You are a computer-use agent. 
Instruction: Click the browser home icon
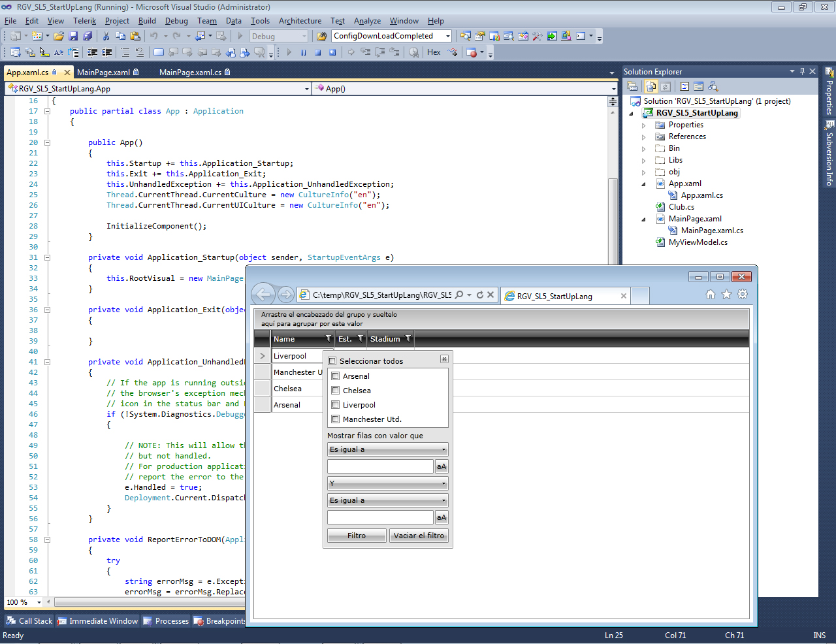coord(711,295)
